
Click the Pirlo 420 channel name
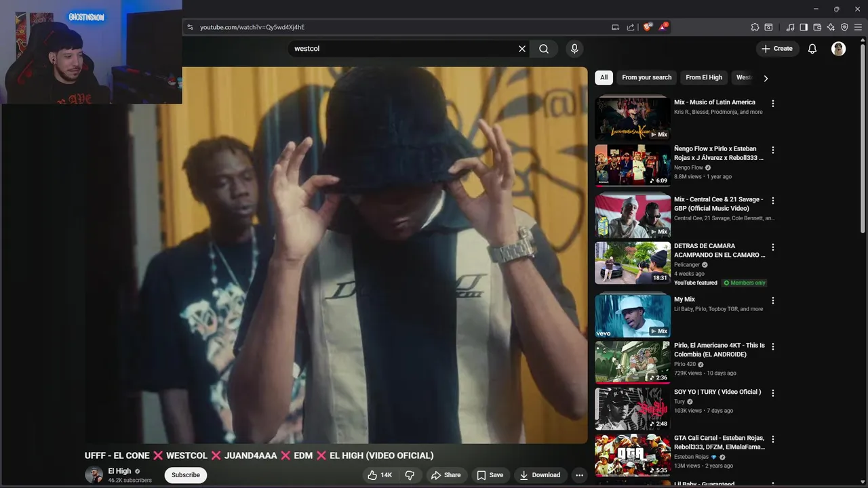coord(685,364)
